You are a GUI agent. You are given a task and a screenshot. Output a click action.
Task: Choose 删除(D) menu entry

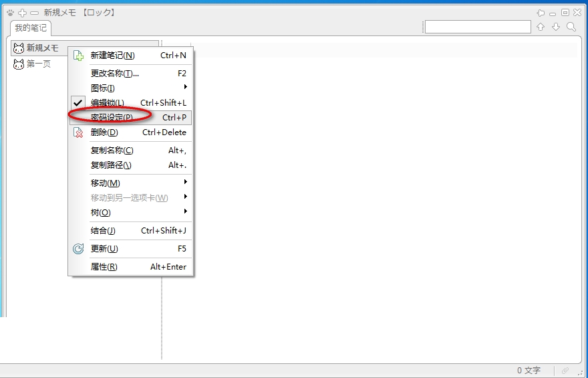(130, 132)
